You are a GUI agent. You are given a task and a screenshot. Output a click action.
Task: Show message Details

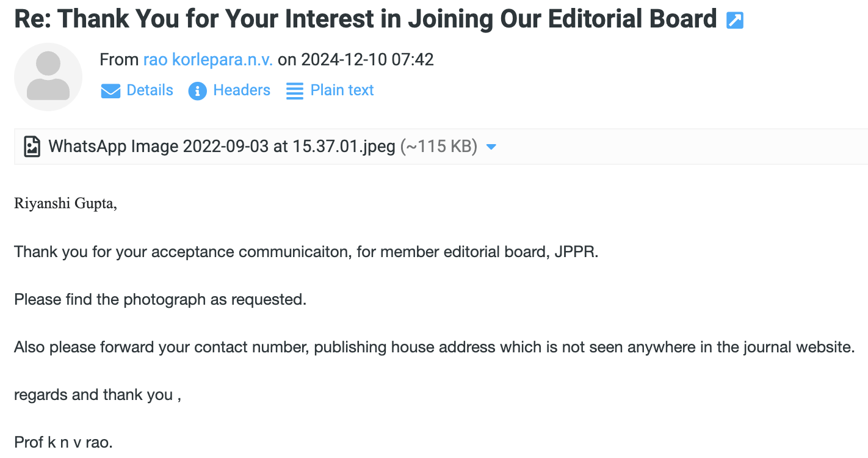tap(150, 90)
